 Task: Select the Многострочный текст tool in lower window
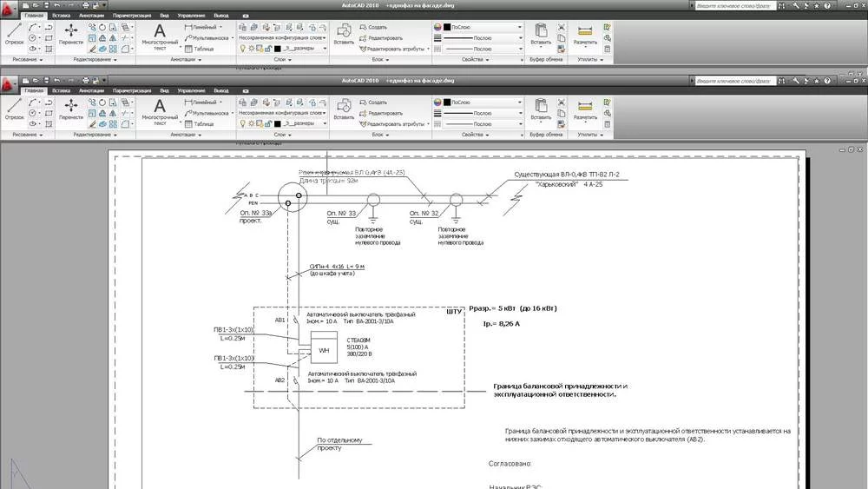[x=160, y=112]
